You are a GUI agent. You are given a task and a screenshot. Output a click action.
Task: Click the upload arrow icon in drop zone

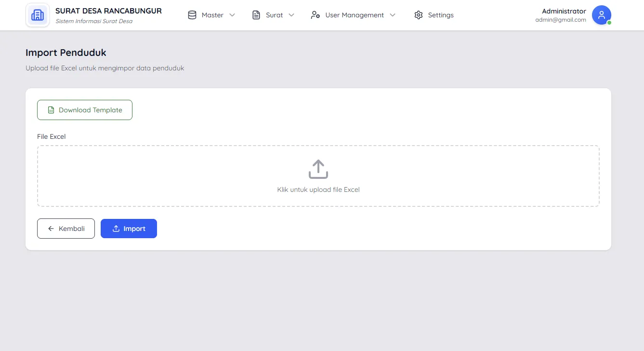click(x=318, y=169)
